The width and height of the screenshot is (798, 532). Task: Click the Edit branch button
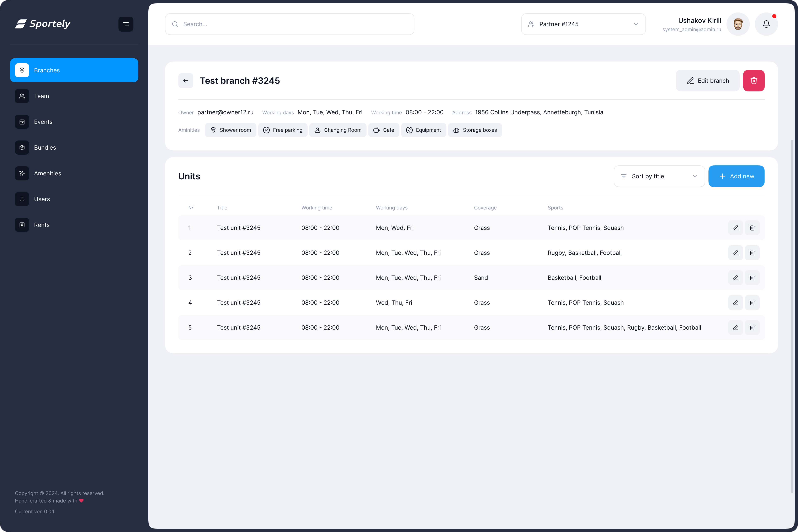coord(707,81)
